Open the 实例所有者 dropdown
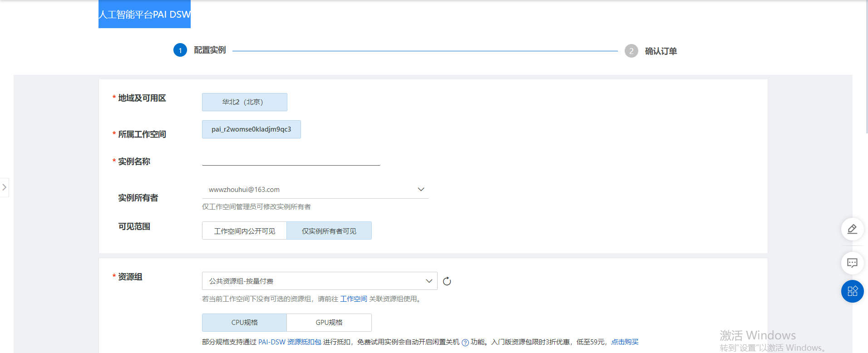Screen dimensions: 868x353 pyautogui.click(x=315, y=190)
